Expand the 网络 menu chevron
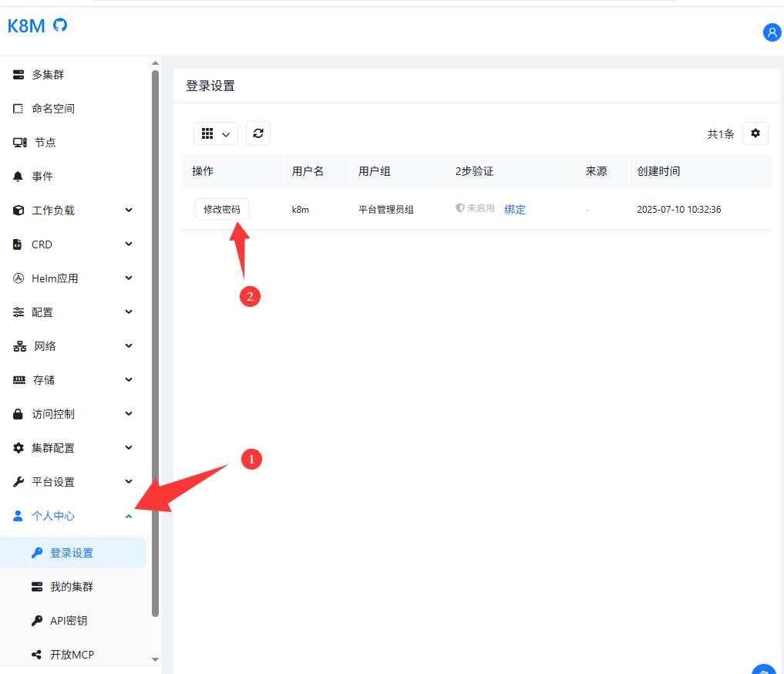This screenshot has height=674, width=784. click(x=129, y=346)
